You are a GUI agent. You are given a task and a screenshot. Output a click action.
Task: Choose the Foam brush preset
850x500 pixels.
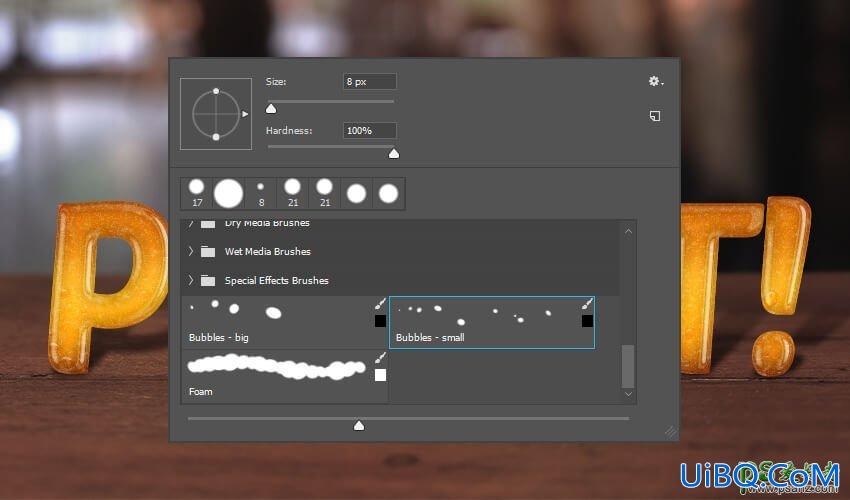tap(285, 376)
